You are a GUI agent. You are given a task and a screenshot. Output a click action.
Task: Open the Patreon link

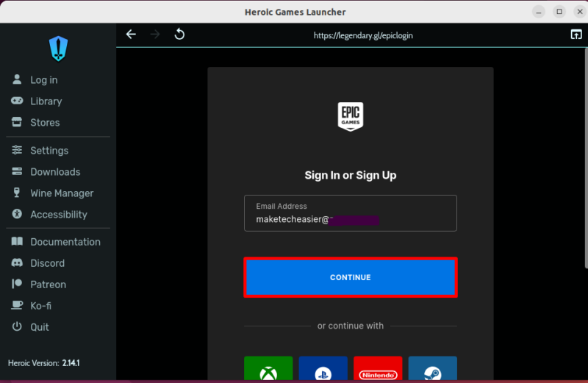(48, 284)
